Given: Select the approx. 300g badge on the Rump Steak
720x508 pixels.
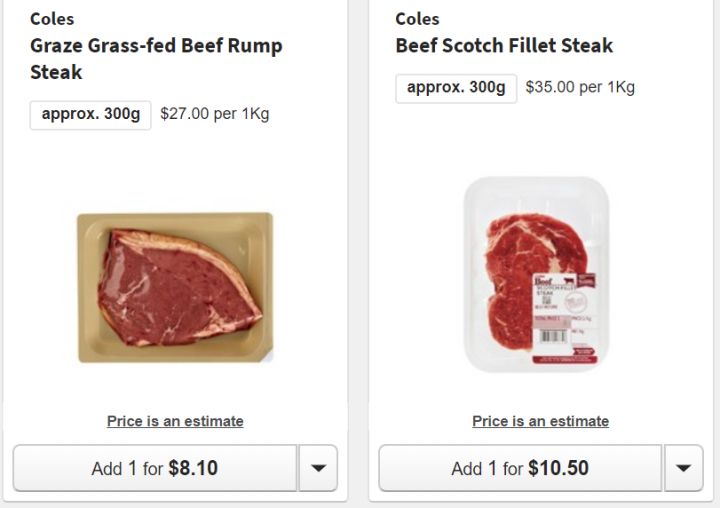Looking at the screenshot, I should [91, 114].
